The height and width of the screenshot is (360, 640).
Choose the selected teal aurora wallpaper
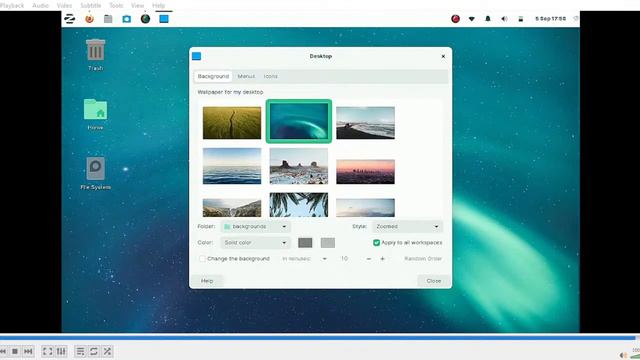[299, 121]
